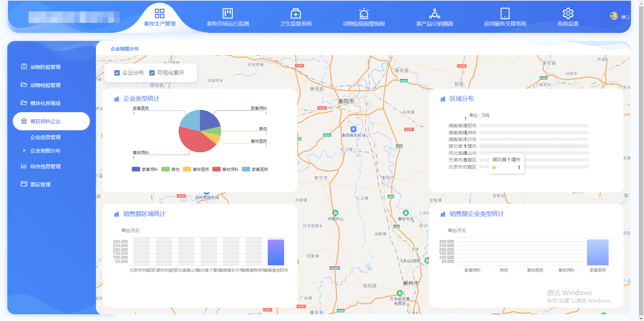Click the bar chart icon beside 企业类型统计
644x321 pixels.
[117, 99]
